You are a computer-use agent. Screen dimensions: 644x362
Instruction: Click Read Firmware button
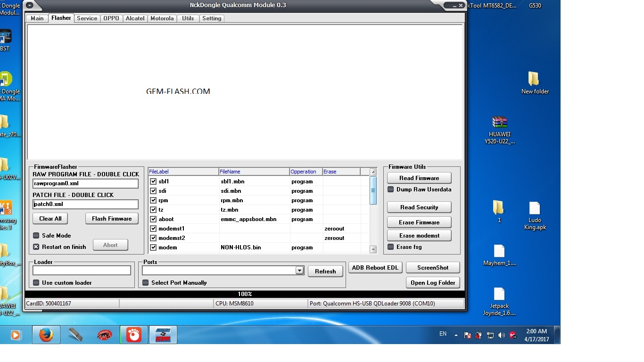point(419,178)
